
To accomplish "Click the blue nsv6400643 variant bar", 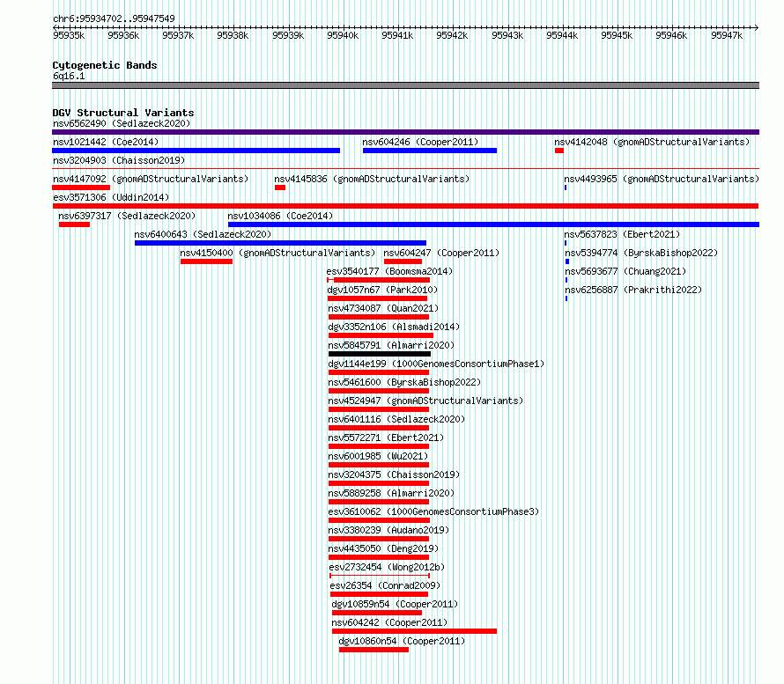I will click(280, 243).
